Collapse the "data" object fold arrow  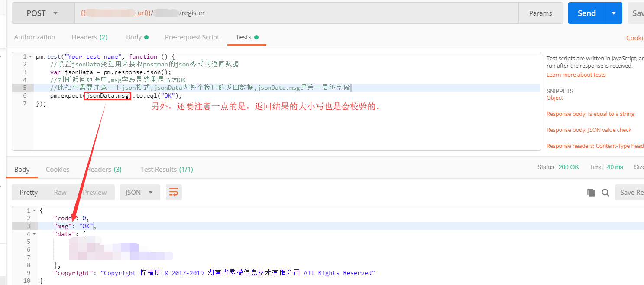pyautogui.click(x=34, y=234)
